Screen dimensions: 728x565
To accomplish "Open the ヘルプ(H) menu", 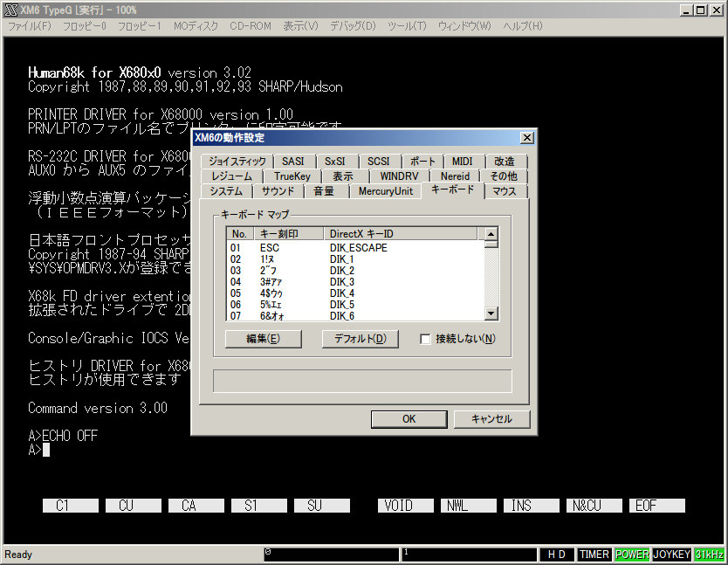I will 522,26.
